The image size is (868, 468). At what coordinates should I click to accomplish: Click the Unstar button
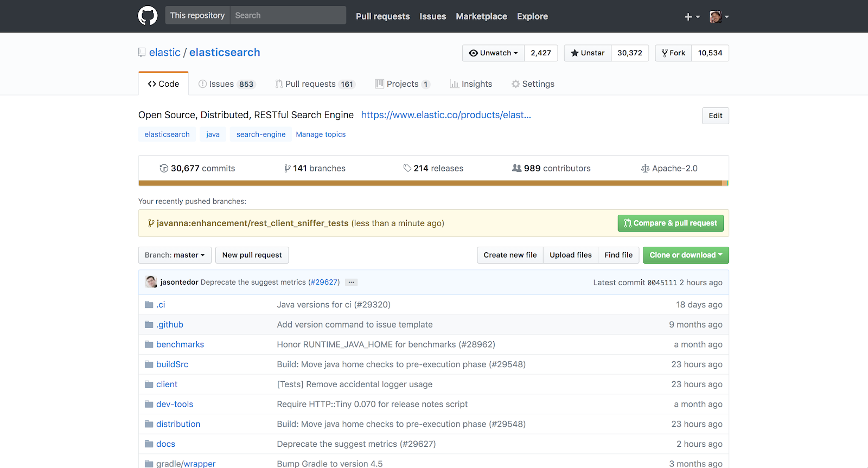[588, 53]
